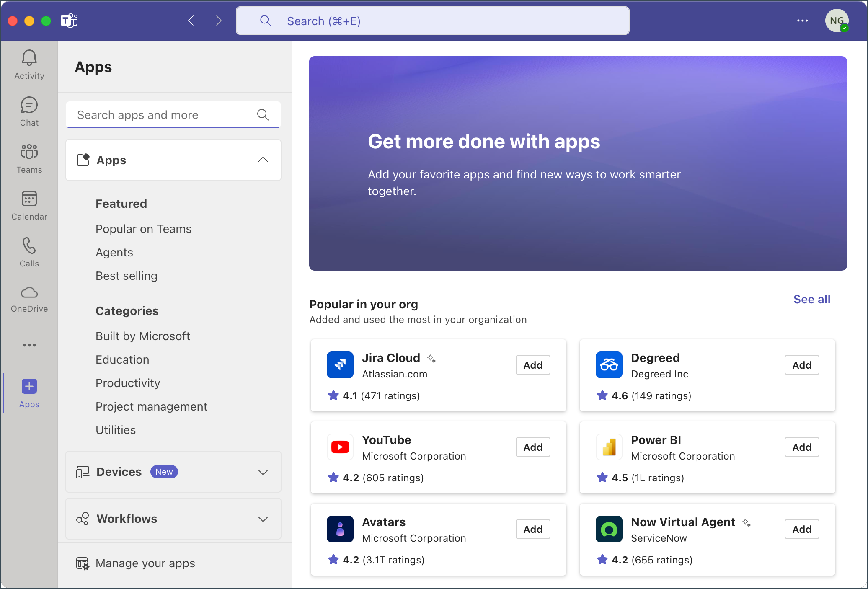Select Popular on Teams
This screenshot has height=589, width=868.
click(x=143, y=229)
